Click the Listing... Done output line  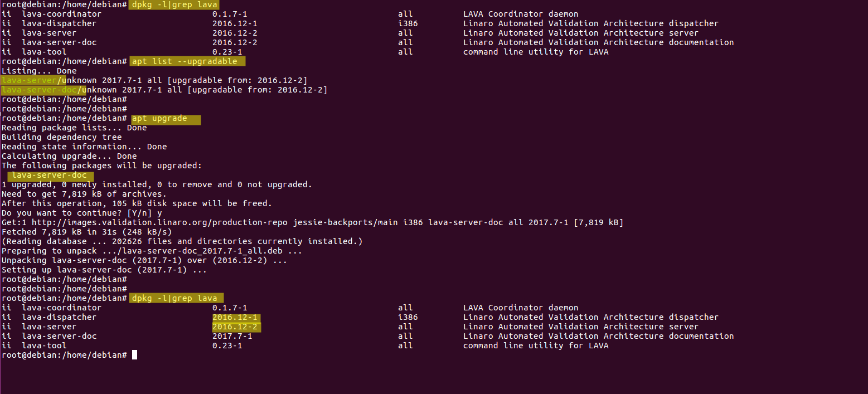point(39,71)
